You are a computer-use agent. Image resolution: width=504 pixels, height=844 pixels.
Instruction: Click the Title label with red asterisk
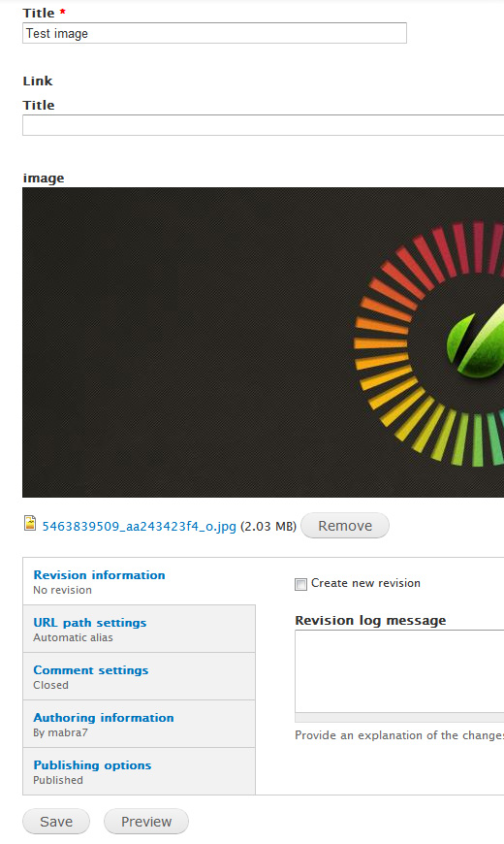point(45,13)
